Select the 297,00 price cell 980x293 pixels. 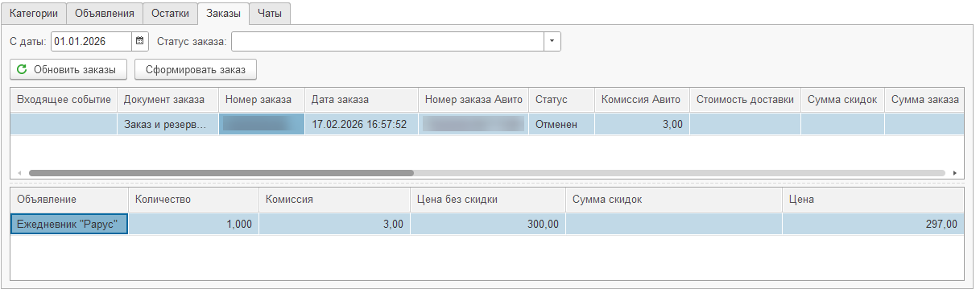[873, 224]
